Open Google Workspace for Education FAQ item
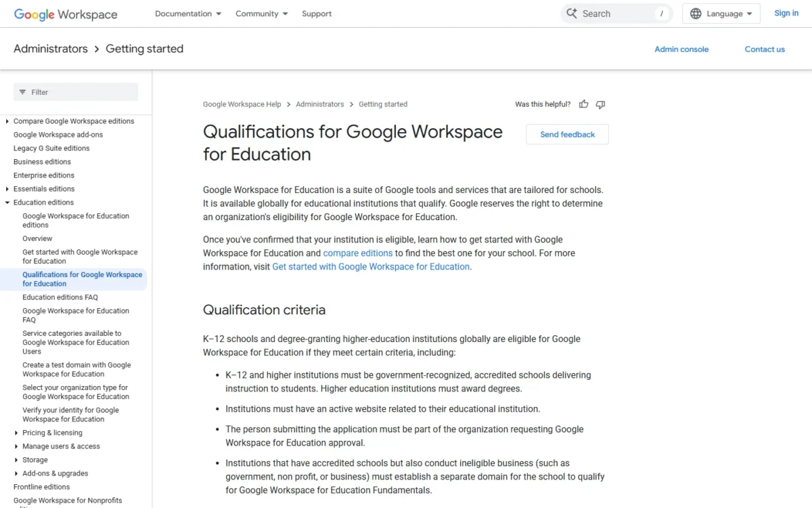Image resolution: width=812 pixels, height=508 pixels. coord(76,315)
